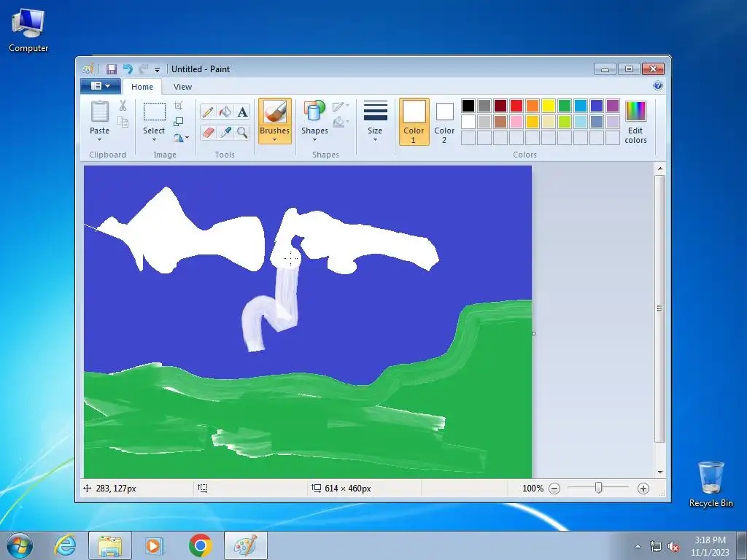
Task: Pick the dark red color swatch
Action: click(x=500, y=106)
